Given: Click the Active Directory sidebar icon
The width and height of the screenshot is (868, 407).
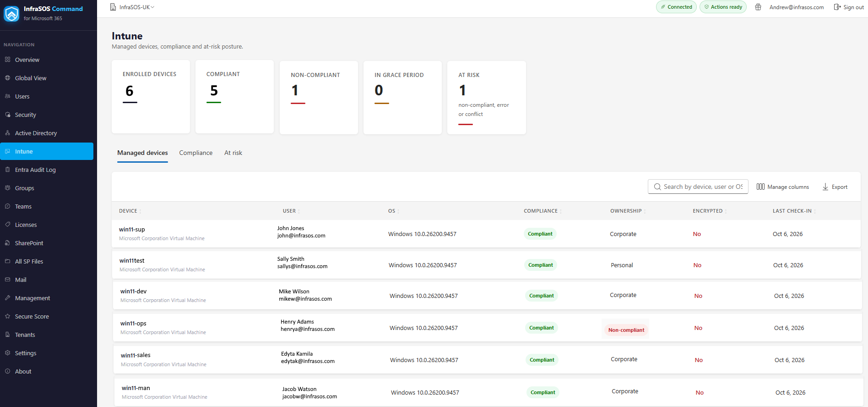Looking at the screenshot, I should [8, 133].
